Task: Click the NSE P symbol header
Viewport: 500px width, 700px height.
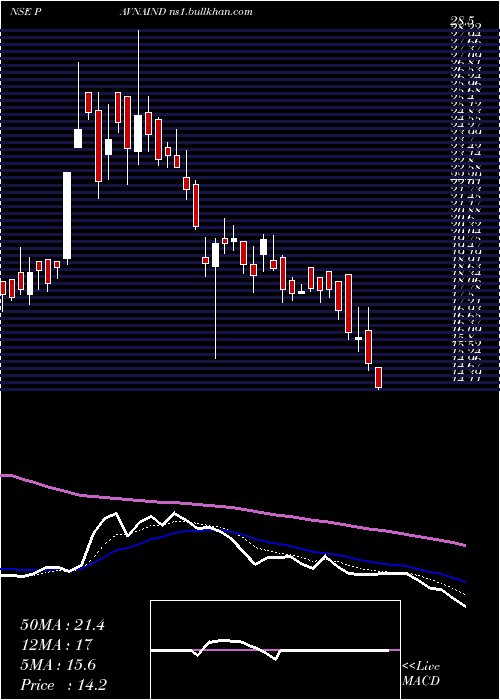Action: tap(26, 12)
